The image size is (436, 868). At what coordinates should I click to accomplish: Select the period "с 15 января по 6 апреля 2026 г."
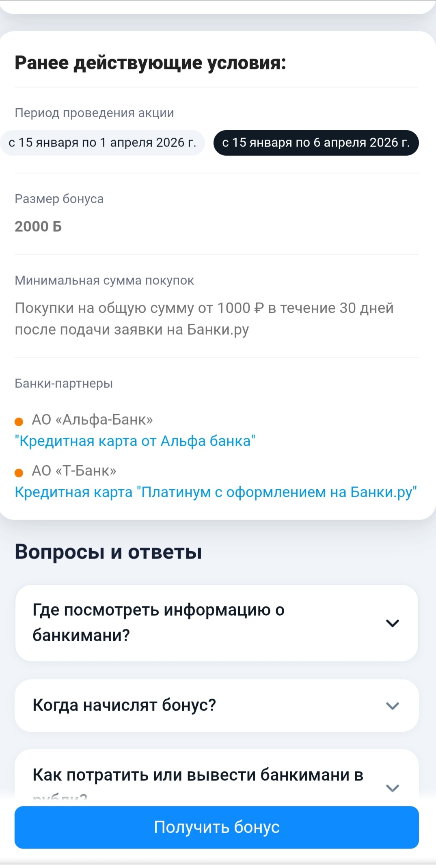(316, 143)
